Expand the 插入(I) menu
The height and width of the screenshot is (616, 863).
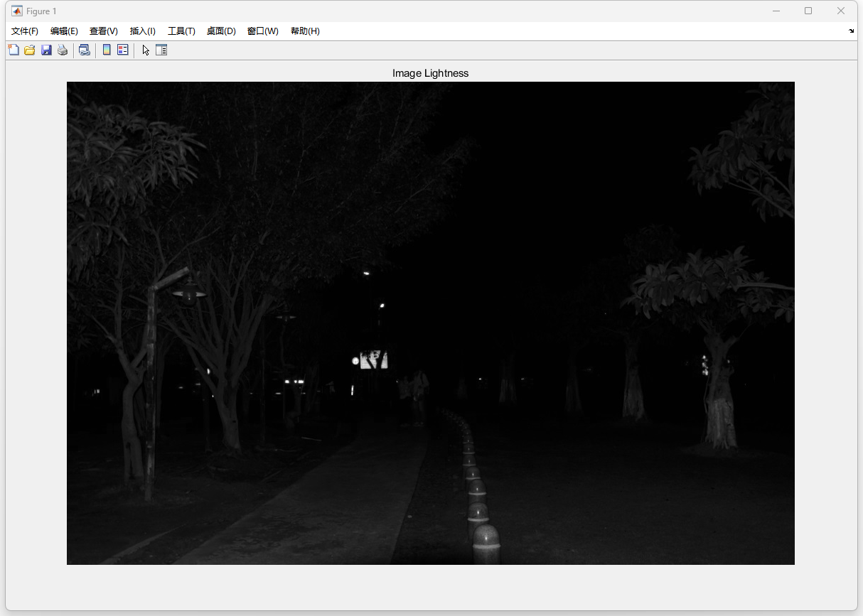point(143,31)
